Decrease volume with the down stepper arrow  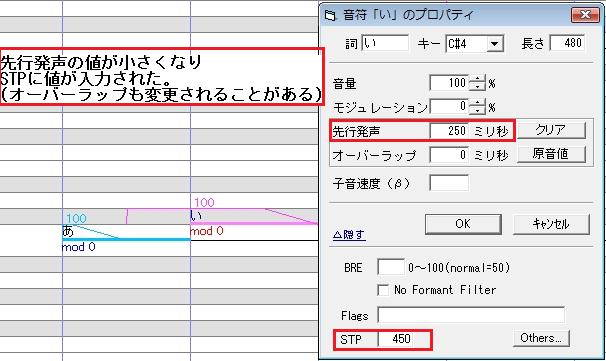(477, 87)
